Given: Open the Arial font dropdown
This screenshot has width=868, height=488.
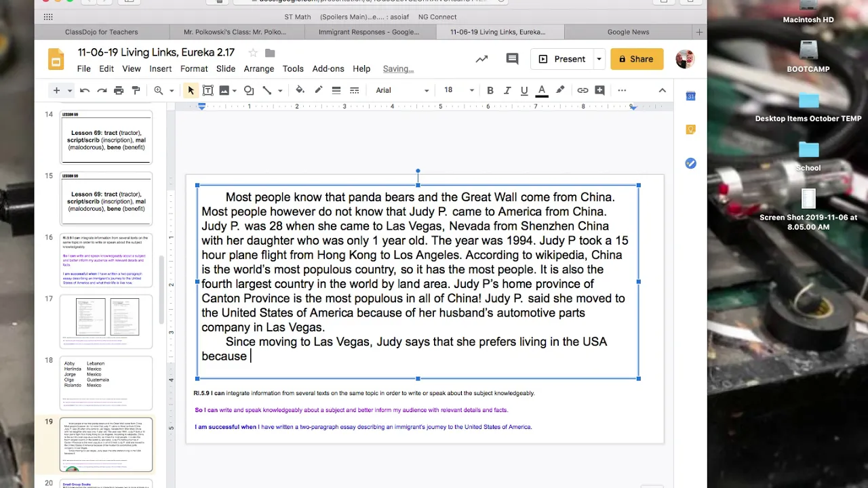Looking at the screenshot, I should pos(403,90).
